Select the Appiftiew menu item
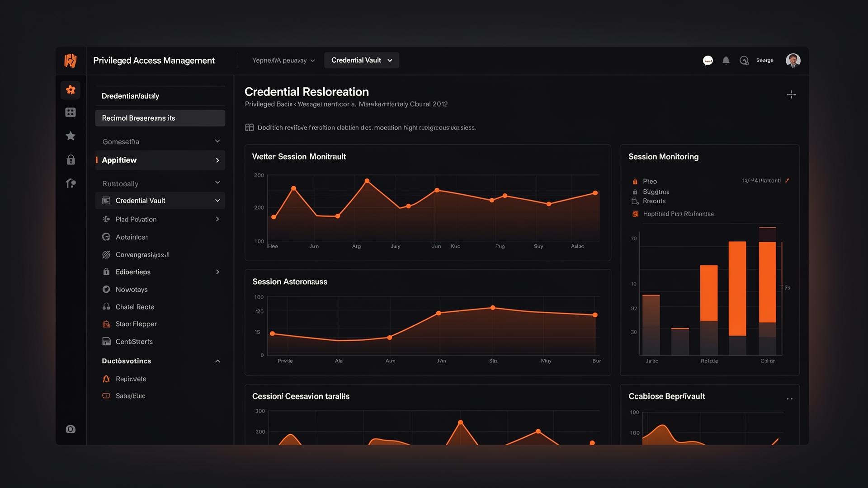Viewport: 868px width, 488px height. point(160,160)
